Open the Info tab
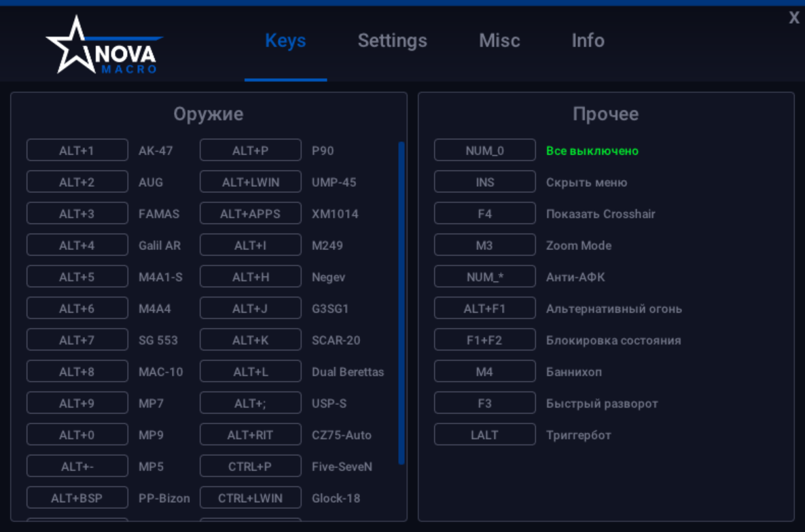Screen dimensions: 805x532 click(x=587, y=41)
